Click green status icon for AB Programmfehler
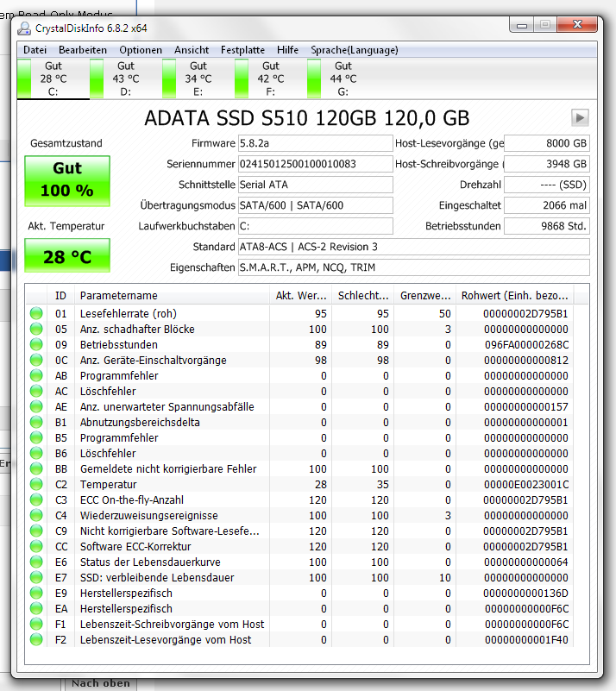This screenshot has height=691, width=616. [36, 375]
